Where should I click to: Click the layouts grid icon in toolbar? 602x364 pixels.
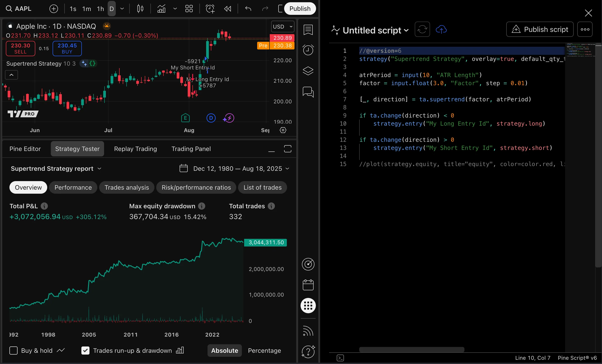(189, 9)
